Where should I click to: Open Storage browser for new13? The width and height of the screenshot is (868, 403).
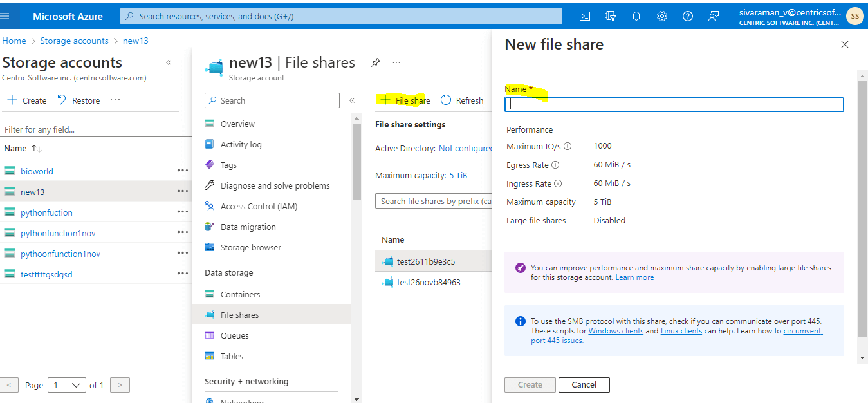pos(250,247)
